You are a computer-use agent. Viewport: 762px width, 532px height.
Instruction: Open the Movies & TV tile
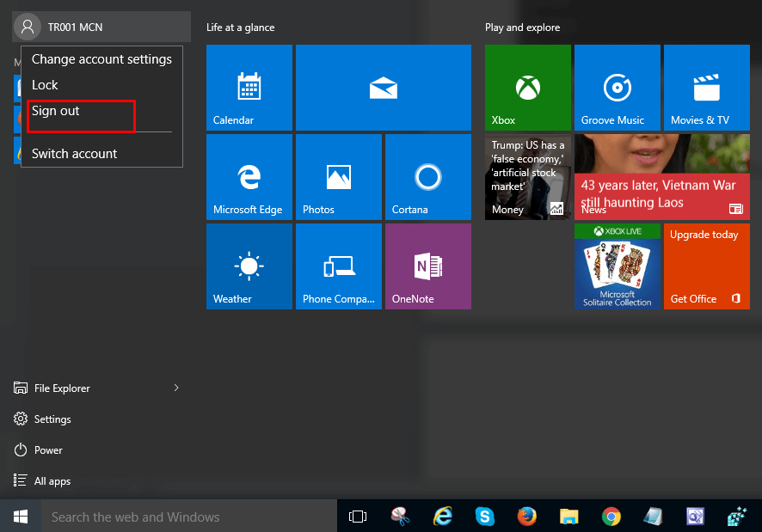706,87
